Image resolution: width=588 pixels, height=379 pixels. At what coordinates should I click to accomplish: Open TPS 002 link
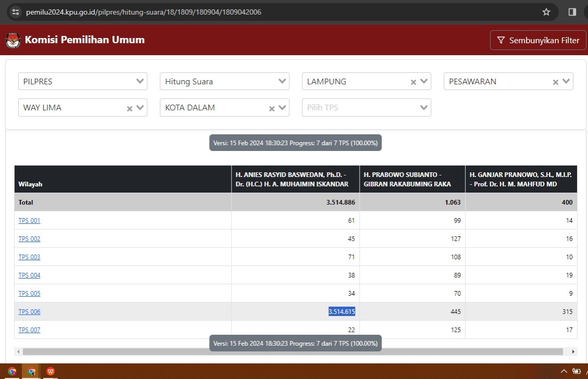(29, 238)
